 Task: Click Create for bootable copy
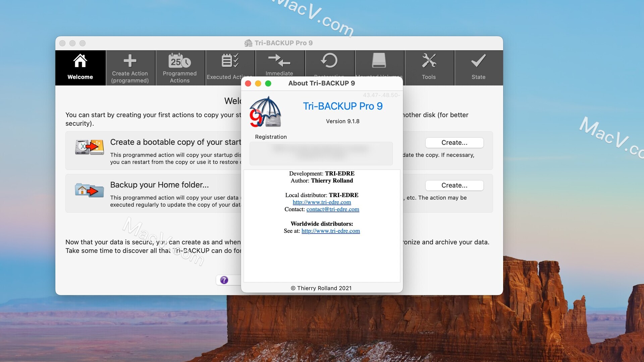[x=454, y=143]
